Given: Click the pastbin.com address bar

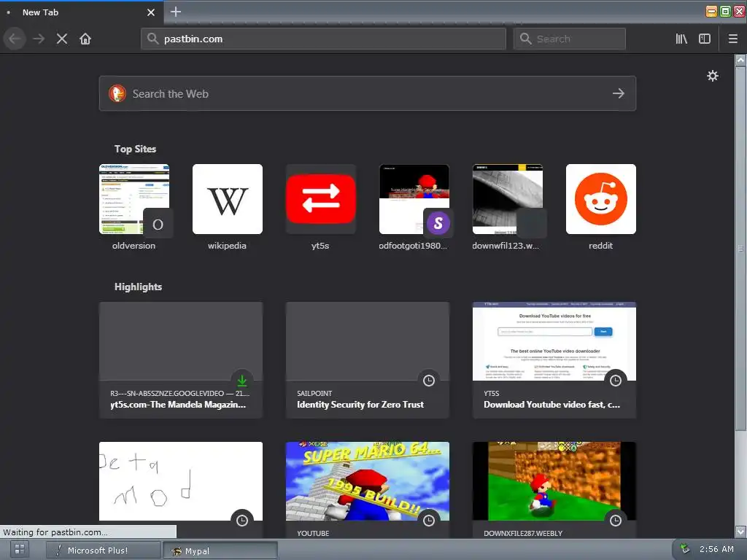Looking at the screenshot, I should pos(323,39).
